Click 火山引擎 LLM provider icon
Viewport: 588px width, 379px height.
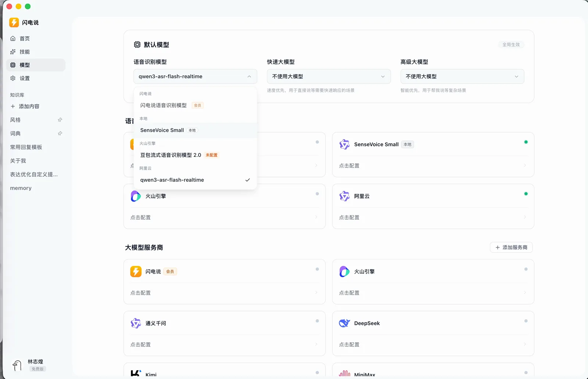click(x=344, y=271)
